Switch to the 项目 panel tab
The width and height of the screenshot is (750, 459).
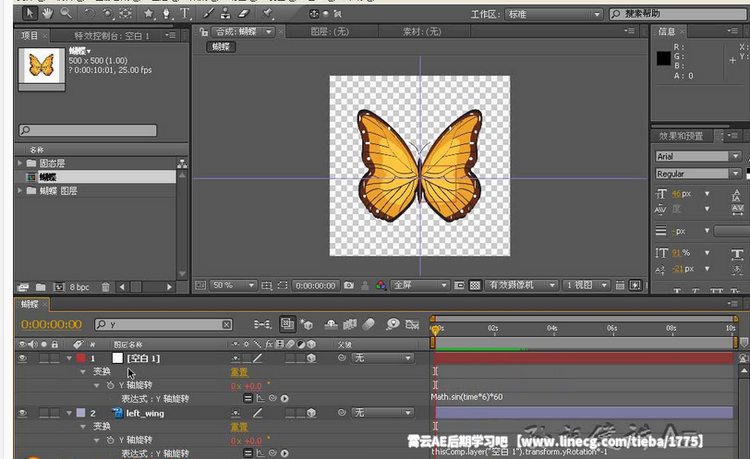pos(29,35)
